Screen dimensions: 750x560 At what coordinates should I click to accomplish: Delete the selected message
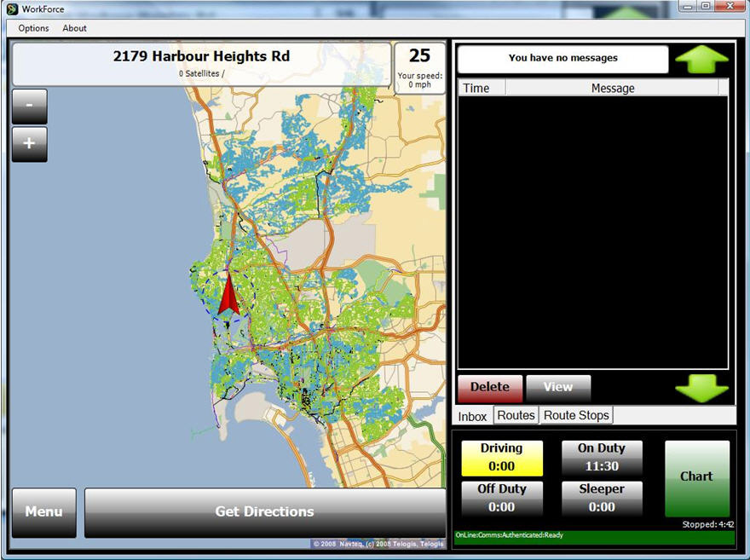click(x=490, y=388)
